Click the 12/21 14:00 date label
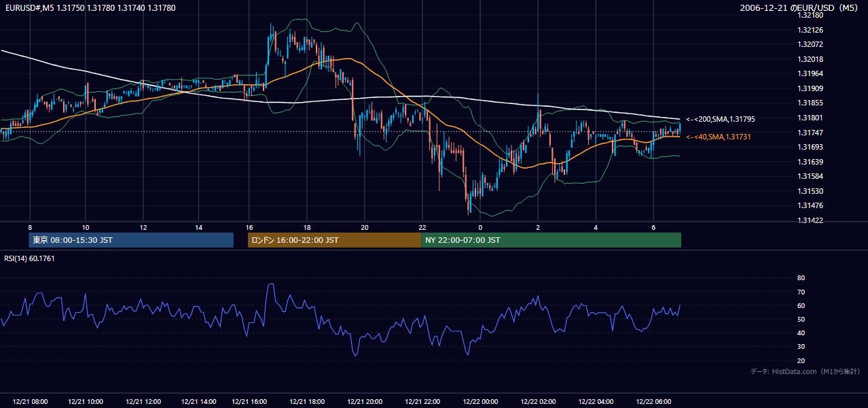The height and width of the screenshot is (408, 868). point(199,402)
